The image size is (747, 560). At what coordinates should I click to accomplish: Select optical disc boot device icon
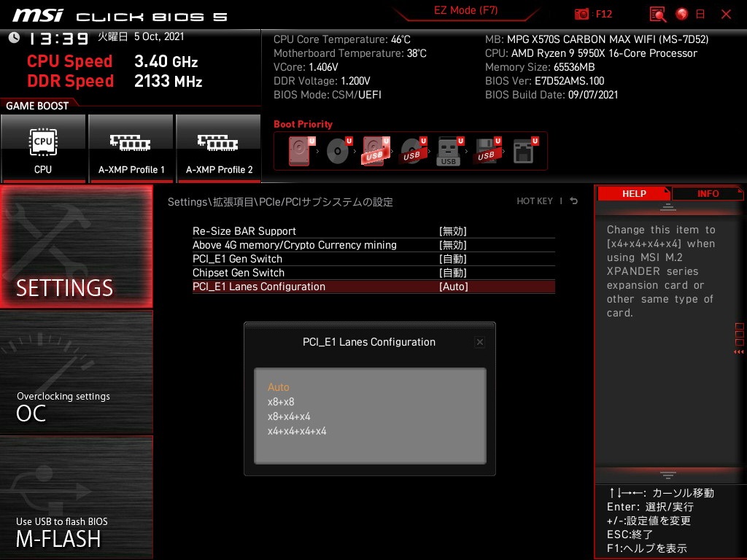(x=338, y=151)
